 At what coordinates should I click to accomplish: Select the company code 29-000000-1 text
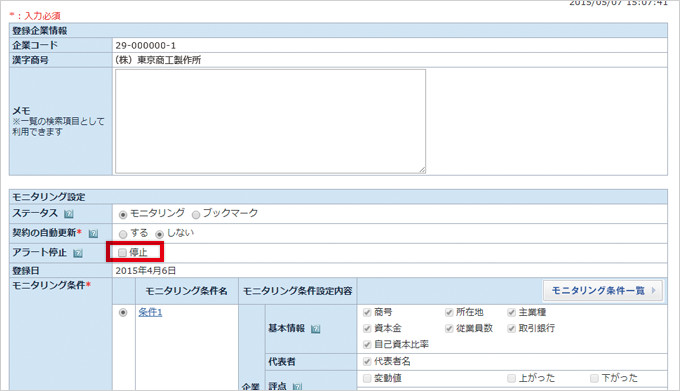click(x=146, y=46)
